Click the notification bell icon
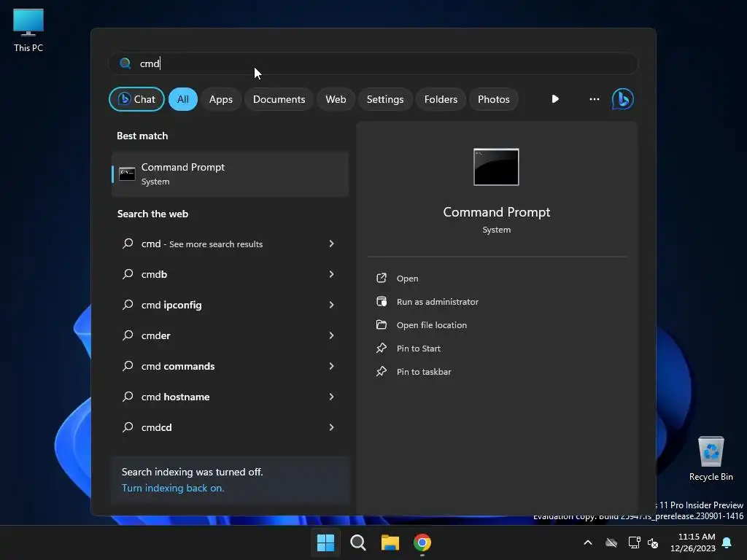The height and width of the screenshot is (560, 747). pos(727,542)
